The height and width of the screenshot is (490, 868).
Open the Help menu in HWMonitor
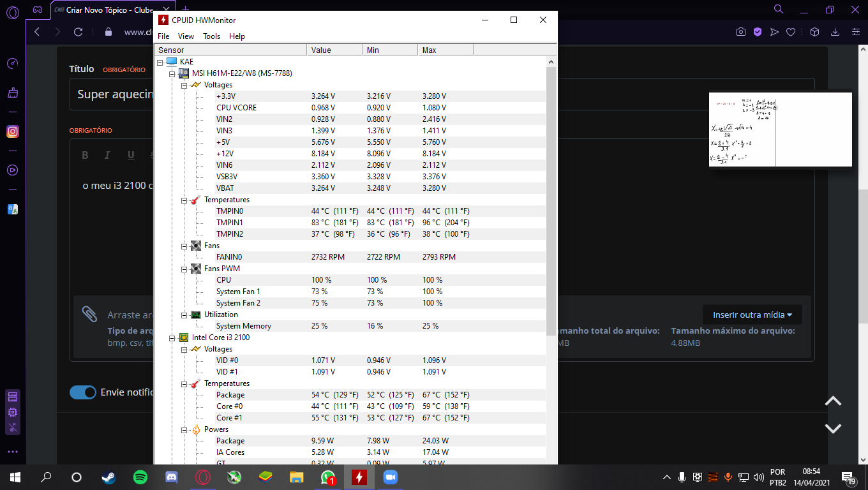click(x=237, y=36)
